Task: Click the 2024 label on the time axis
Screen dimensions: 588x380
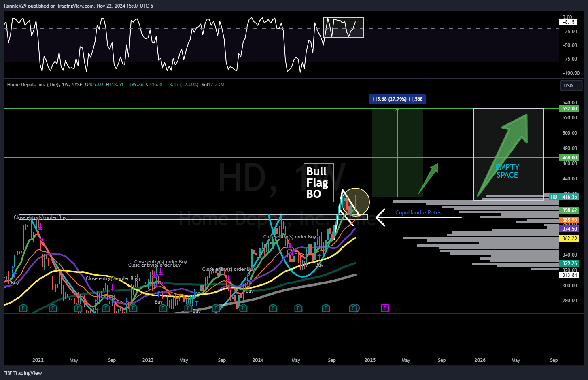Action: (258, 360)
